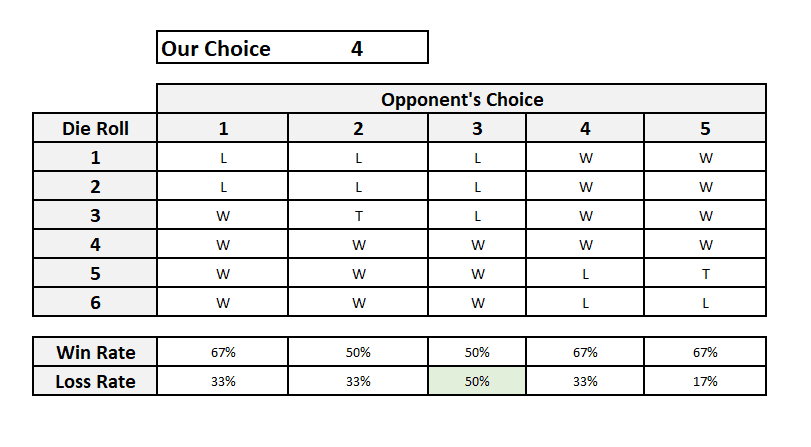Image resolution: width=811 pixels, height=447 pixels.
Task: Select the 50% win rate under opponent's choice 2
Action: [358, 352]
